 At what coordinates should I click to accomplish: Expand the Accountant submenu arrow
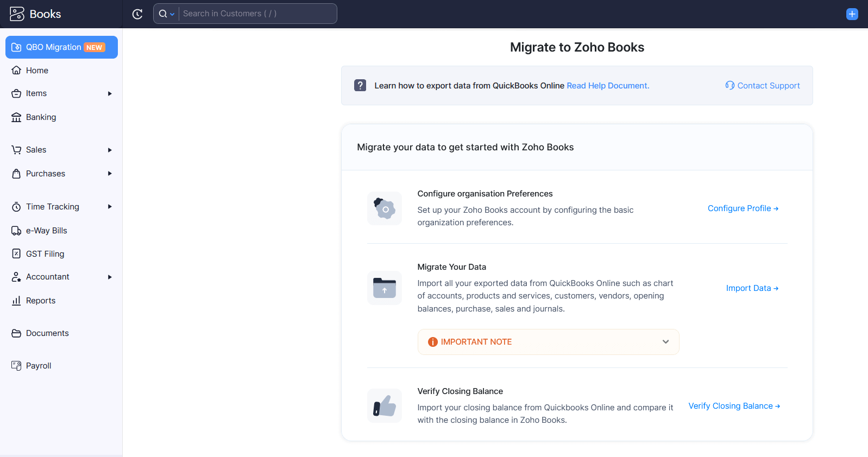coord(110,277)
